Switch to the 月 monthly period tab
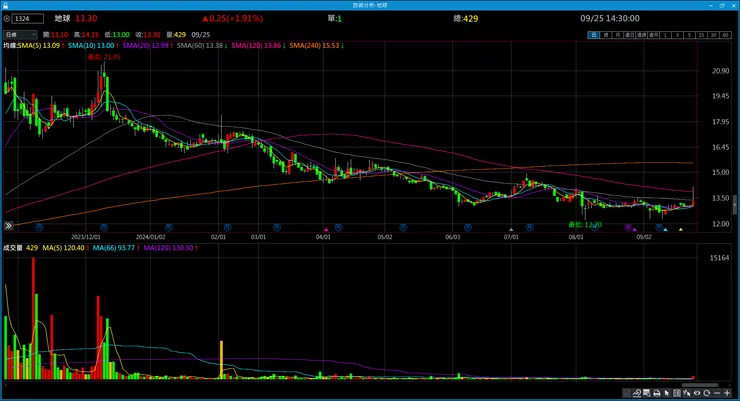740x401 pixels. (x=617, y=35)
